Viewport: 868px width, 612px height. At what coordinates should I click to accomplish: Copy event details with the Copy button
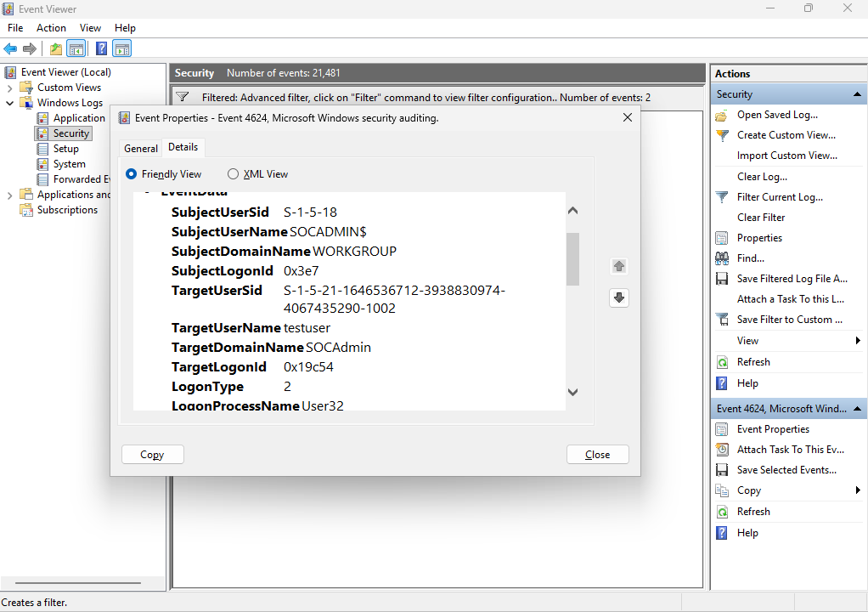tap(152, 454)
